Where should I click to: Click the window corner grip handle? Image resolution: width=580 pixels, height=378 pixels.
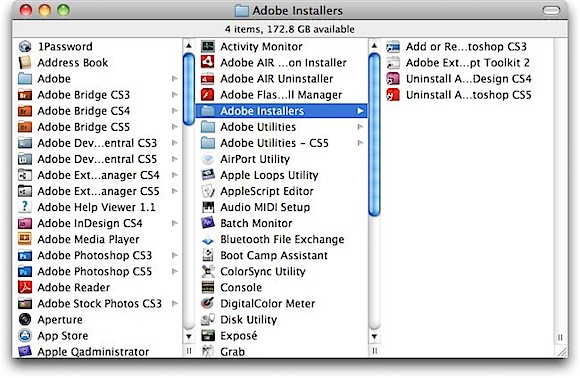pyautogui.click(x=562, y=351)
